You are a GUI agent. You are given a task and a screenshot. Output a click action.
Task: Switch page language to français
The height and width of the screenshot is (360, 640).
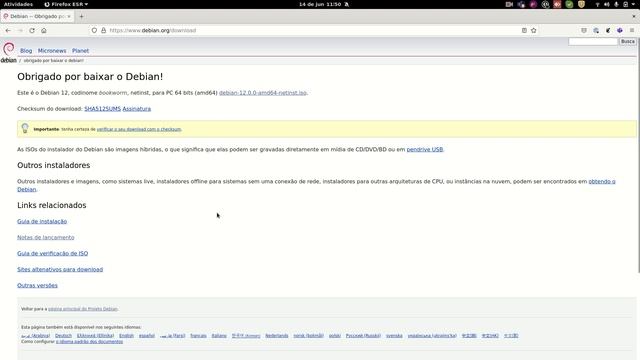pyautogui.click(x=198, y=336)
